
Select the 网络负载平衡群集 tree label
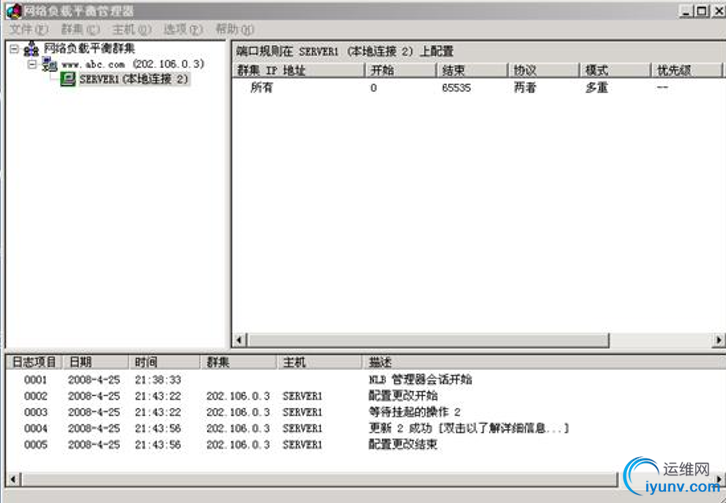tap(89, 48)
